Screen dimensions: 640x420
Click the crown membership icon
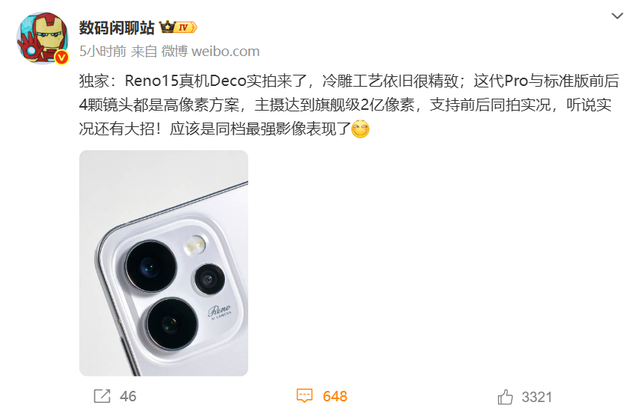[167, 27]
